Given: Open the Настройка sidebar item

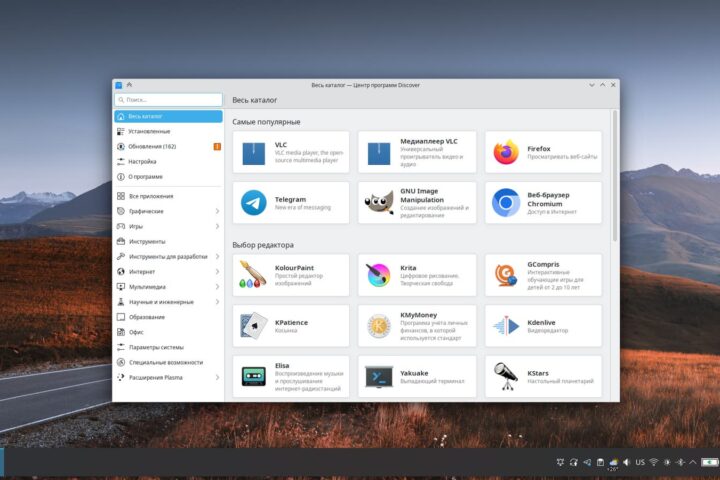Looking at the screenshot, I should click(x=168, y=162).
